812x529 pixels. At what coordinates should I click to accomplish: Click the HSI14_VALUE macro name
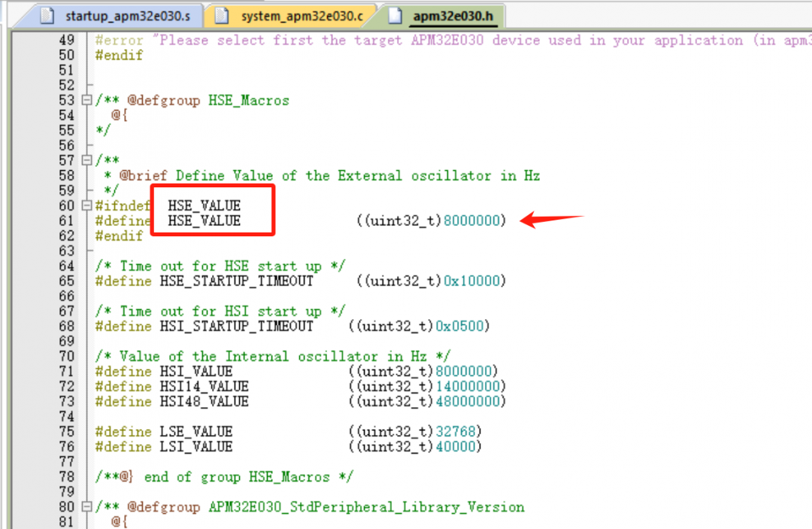point(204,387)
